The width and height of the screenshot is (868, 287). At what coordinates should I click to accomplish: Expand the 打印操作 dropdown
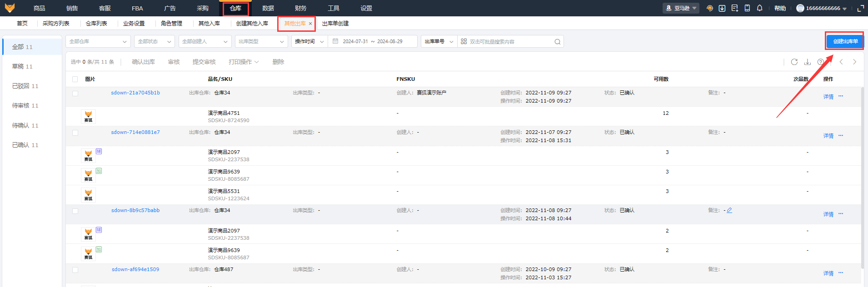[x=244, y=62]
